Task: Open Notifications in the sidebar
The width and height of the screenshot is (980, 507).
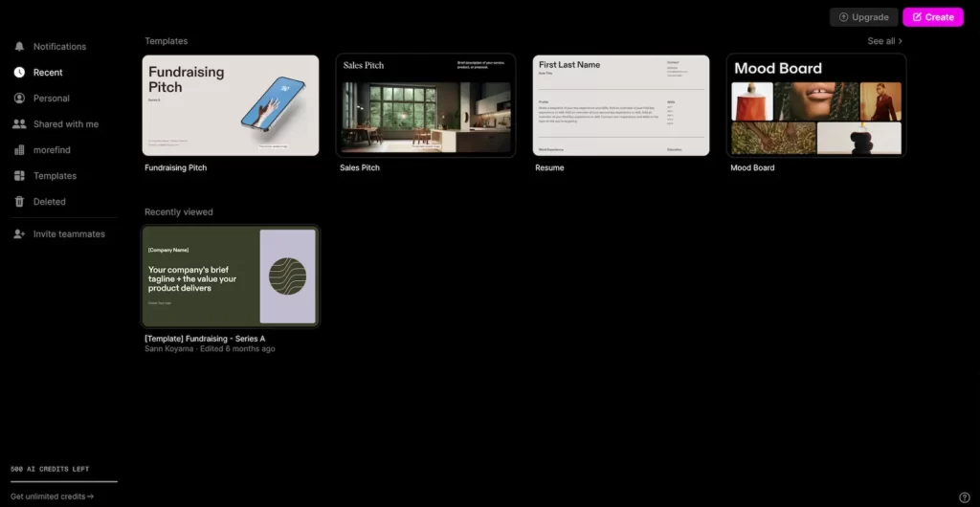Action: point(59,47)
